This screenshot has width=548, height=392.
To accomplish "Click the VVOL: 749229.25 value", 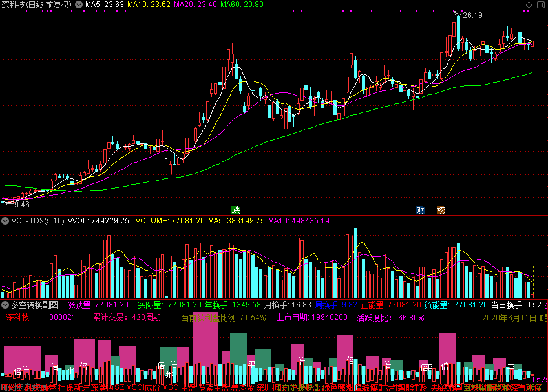I will 99,221.
